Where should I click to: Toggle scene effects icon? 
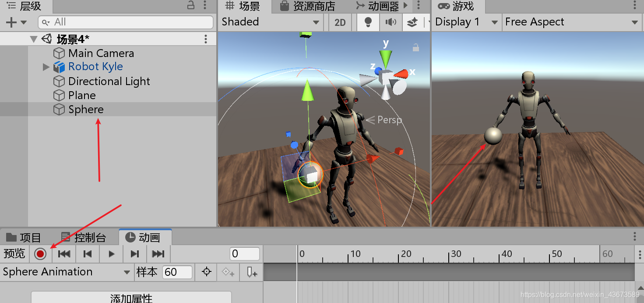(412, 22)
